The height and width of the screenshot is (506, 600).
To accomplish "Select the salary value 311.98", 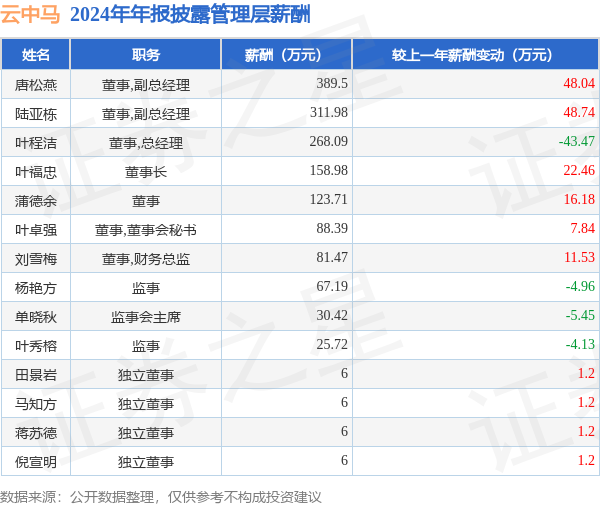I will tap(329, 112).
